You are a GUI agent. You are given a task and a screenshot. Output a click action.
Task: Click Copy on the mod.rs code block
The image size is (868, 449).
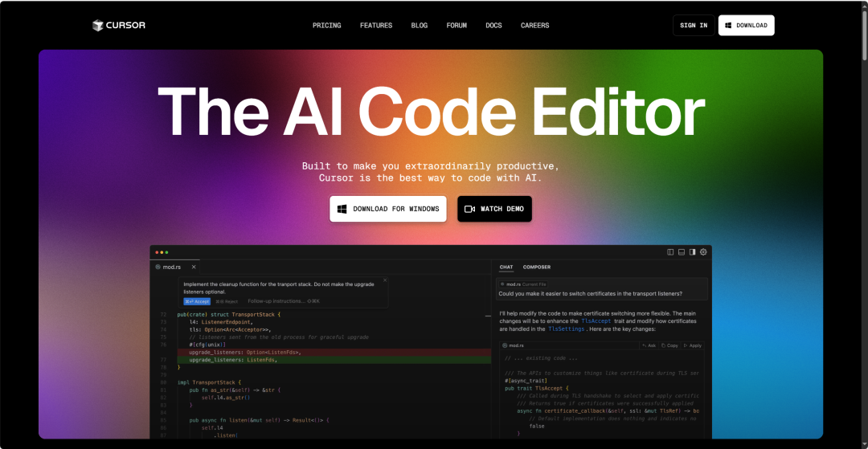(669, 345)
